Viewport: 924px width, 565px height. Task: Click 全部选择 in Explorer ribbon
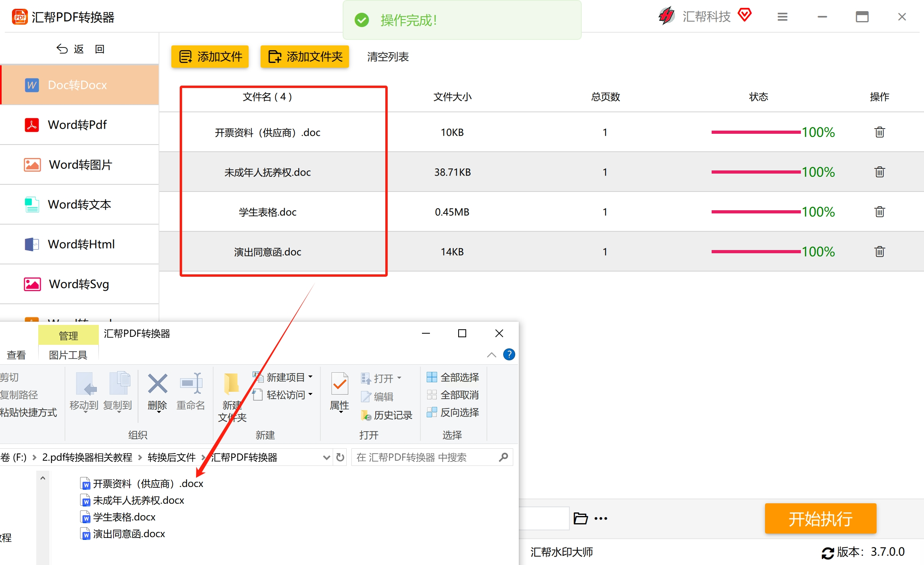[x=453, y=377]
